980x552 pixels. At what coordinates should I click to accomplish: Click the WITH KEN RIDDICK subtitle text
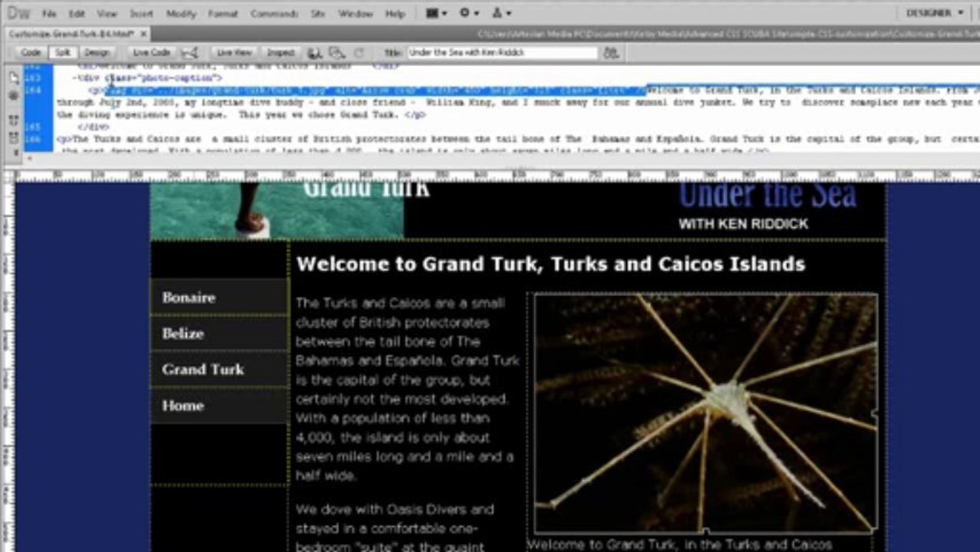pos(743,224)
